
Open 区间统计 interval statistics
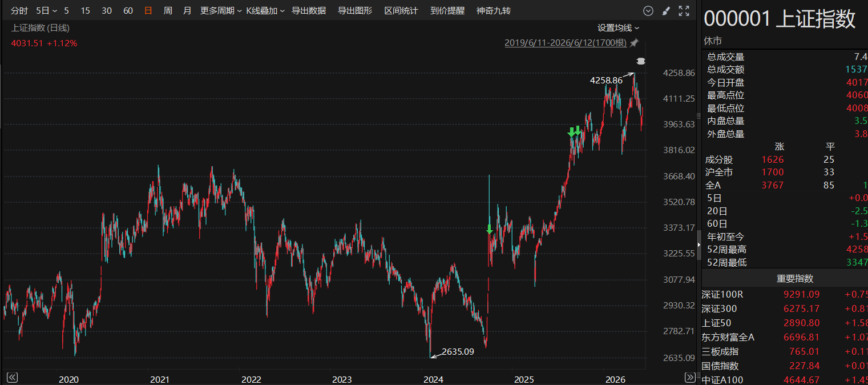click(401, 11)
